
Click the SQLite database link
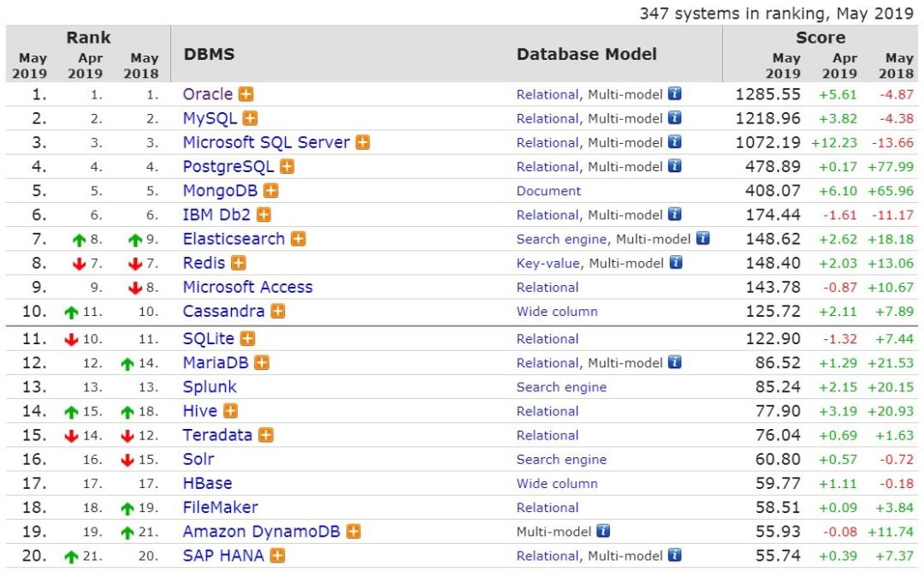click(208, 339)
